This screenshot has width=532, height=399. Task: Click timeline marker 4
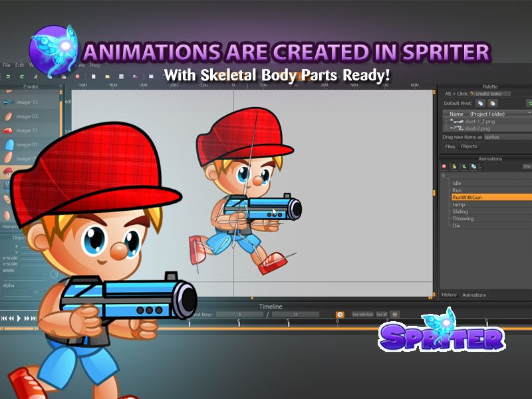(x=239, y=322)
